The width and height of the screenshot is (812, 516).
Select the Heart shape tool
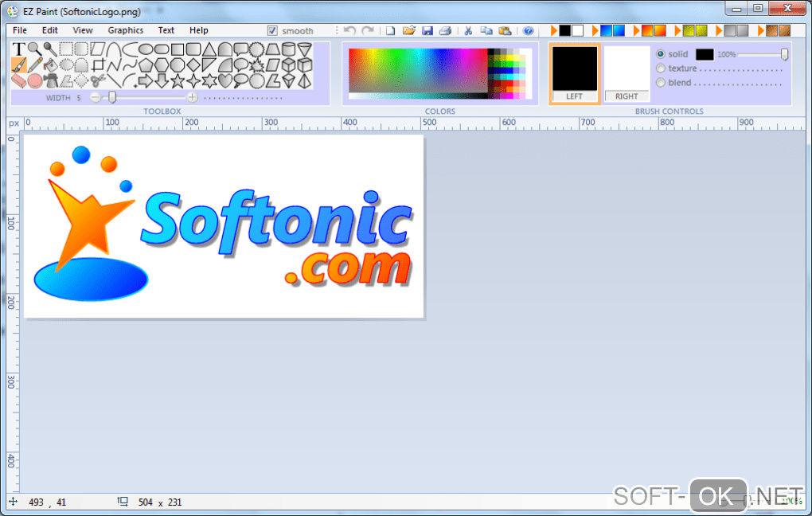point(225,81)
